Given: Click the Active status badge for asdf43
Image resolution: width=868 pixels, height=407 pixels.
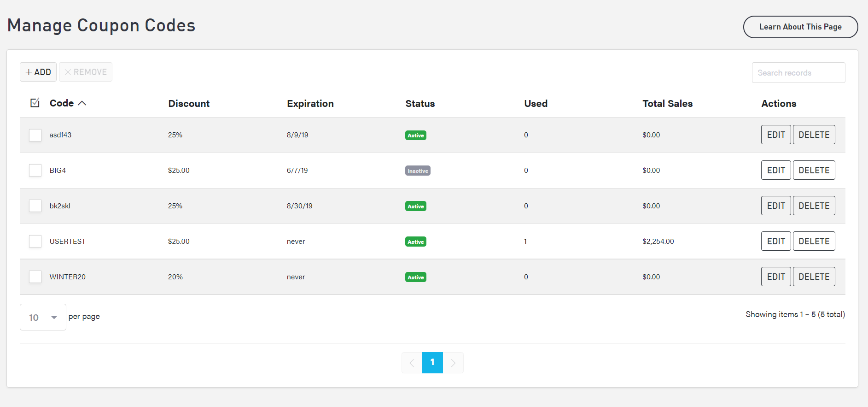Looking at the screenshot, I should tap(415, 136).
